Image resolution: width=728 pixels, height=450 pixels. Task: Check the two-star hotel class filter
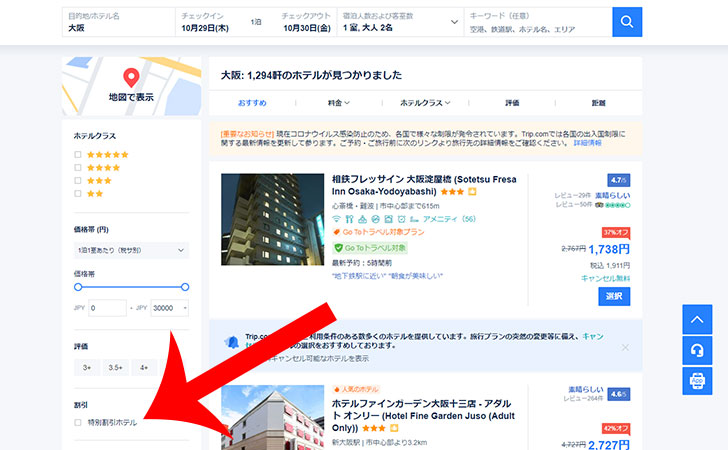(x=78, y=194)
